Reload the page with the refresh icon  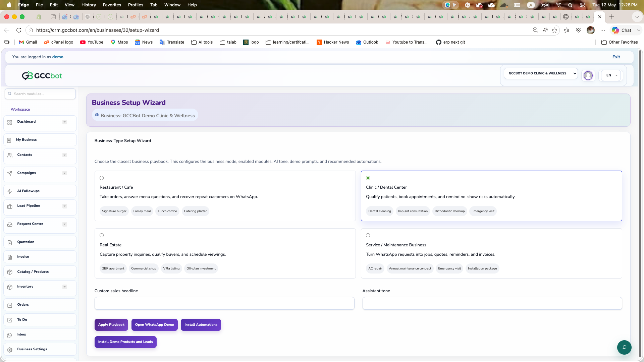point(19,30)
